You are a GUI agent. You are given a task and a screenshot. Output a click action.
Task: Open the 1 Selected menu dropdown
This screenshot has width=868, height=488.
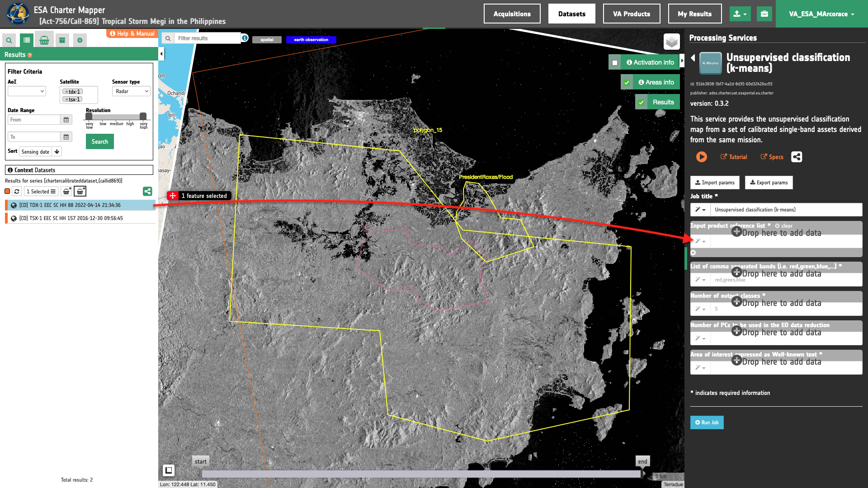pyautogui.click(x=41, y=192)
